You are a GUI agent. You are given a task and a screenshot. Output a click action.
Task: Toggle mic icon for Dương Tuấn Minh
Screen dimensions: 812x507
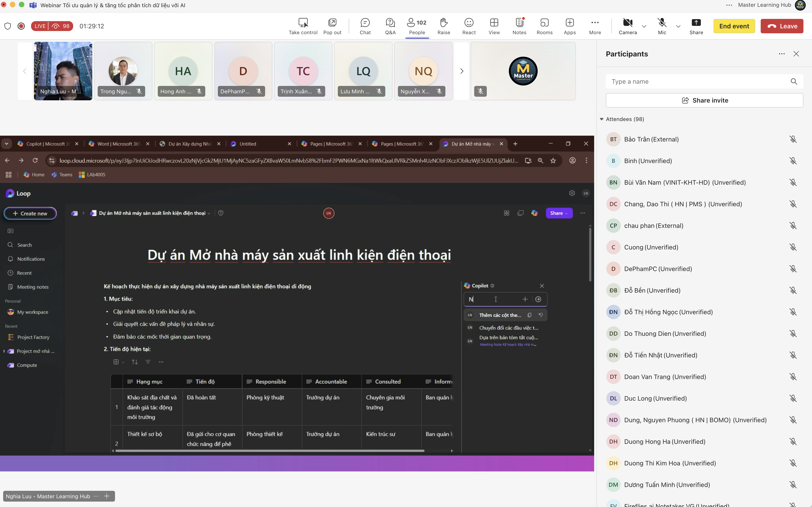pos(793,485)
